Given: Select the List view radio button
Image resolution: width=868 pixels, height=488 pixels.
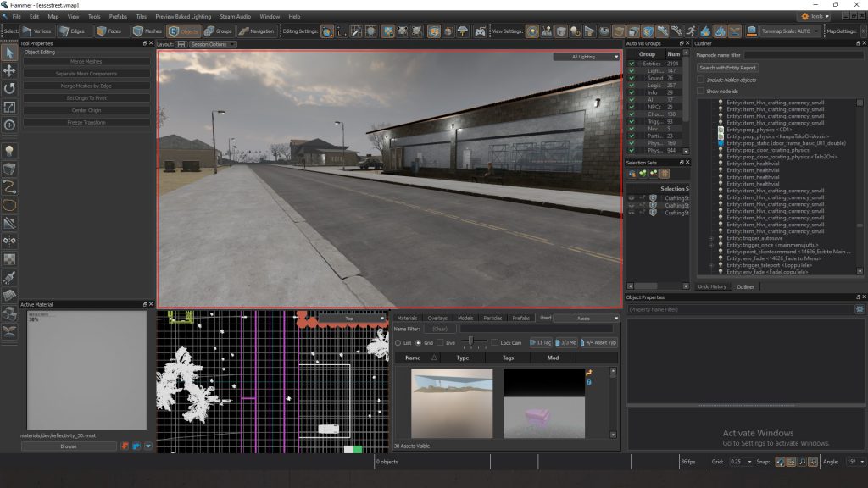Looking at the screenshot, I should pyautogui.click(x=398, y=342).
